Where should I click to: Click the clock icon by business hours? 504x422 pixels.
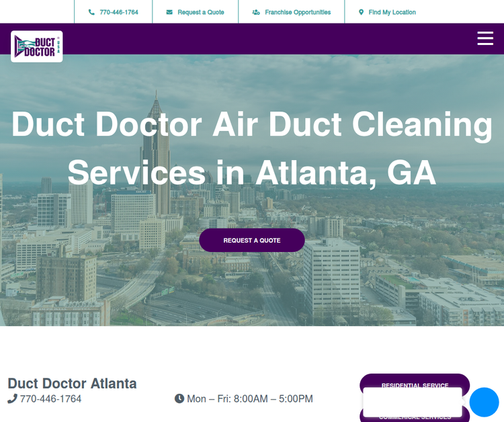[x=179, y=398]
